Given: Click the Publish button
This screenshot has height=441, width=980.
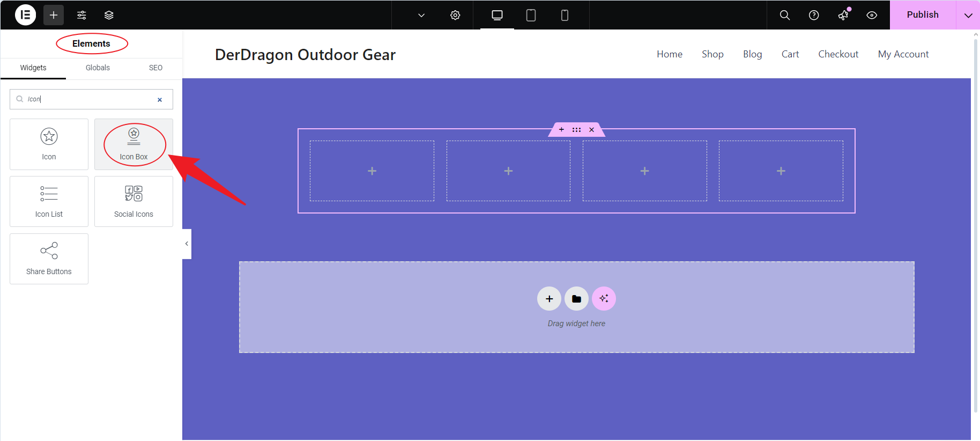Looking at the screenshot, I should 922,15.
